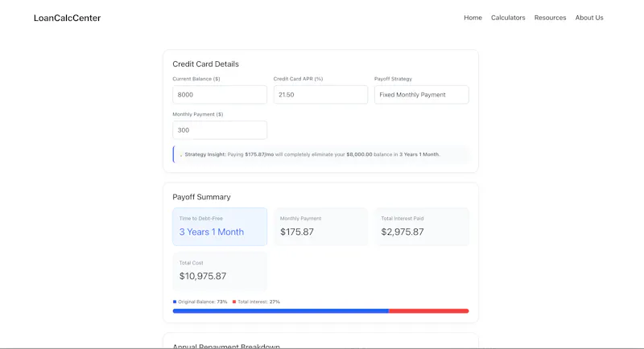Open the Payoff Strategy dropdown
The image size is (644, 349).
[x=421, y=95]
